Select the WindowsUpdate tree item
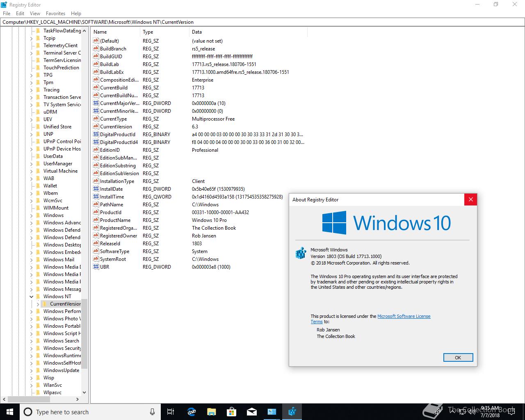 tap(61, 370)
